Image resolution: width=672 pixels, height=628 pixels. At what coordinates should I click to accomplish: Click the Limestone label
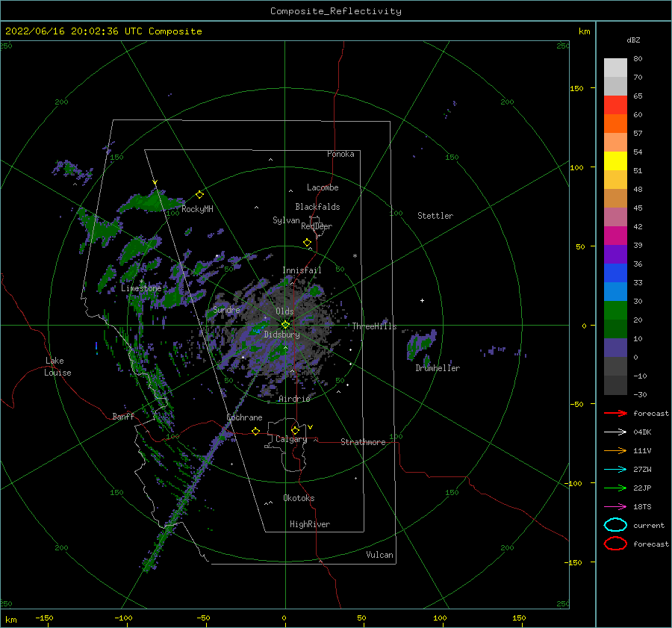pyautogui.click(x=141, y=288)
